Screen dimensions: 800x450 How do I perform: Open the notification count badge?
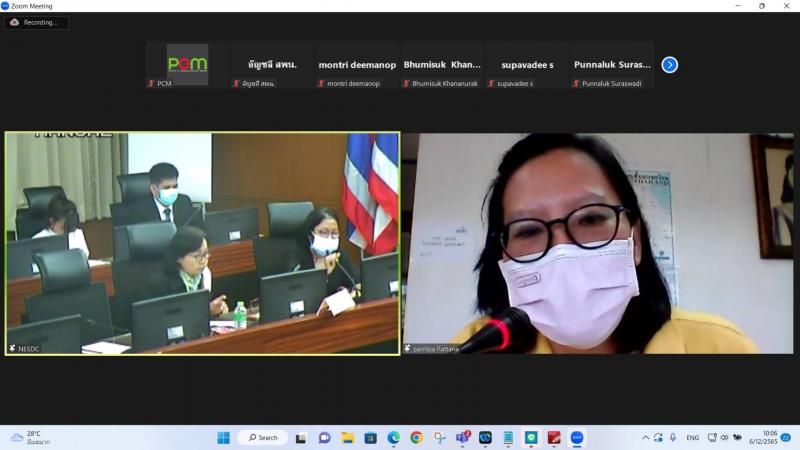pos(786,438)
